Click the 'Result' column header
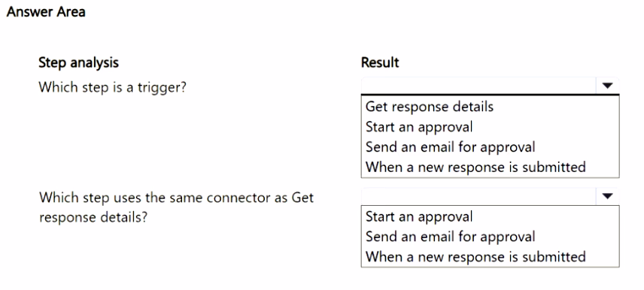Image resolution: width=644 pixels, height=290 pixels. click(x=380, y=62)
